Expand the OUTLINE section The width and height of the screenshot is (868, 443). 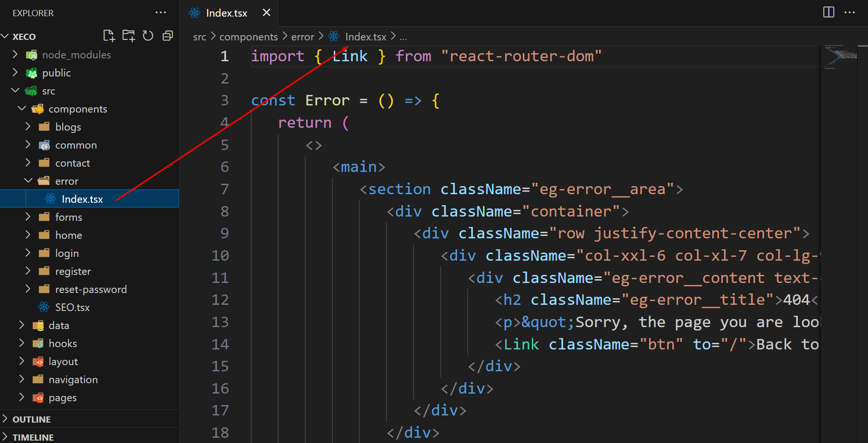[x=5, y=419]
